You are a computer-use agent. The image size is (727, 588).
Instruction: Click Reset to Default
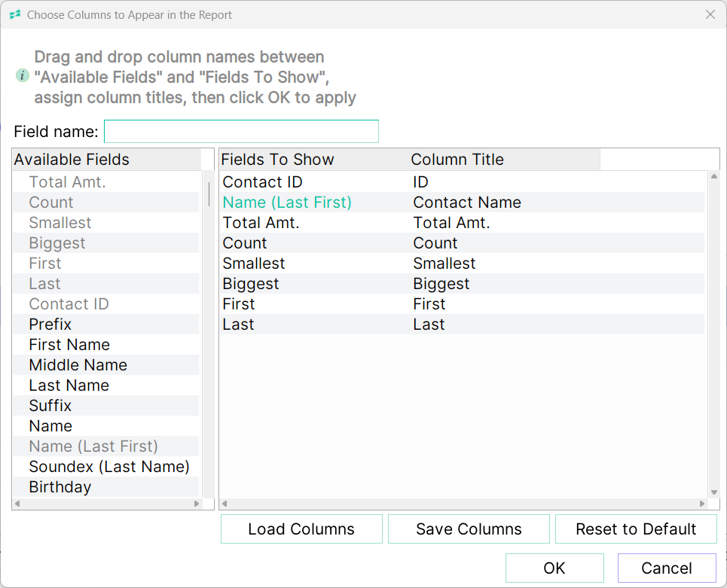636,529
